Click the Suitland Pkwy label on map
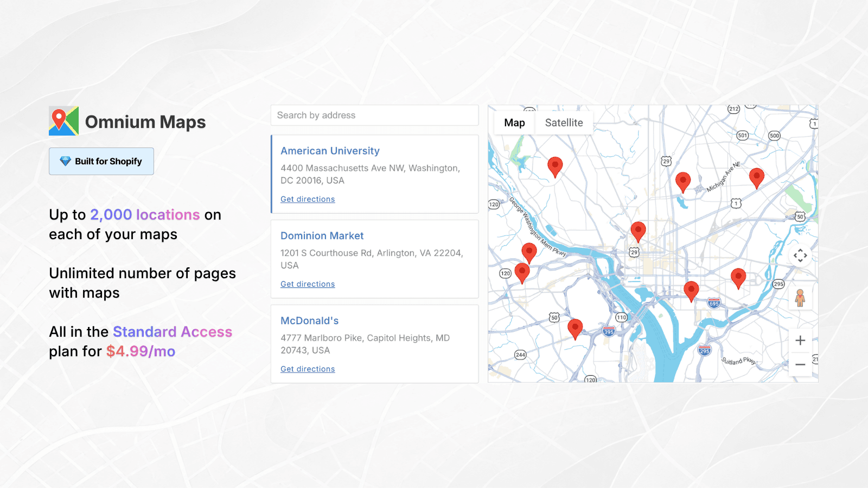 tap(738, 361)
